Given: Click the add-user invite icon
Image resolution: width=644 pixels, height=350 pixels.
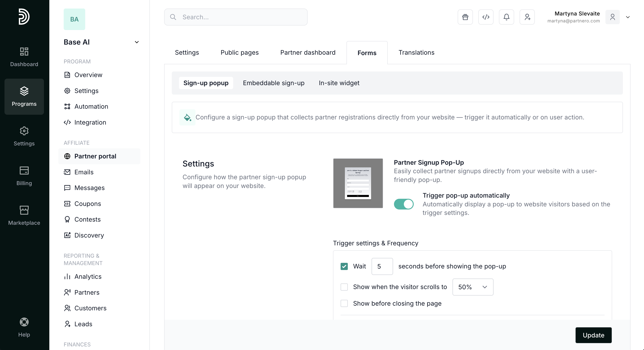Looking at the screenshot, I should click(527, 17).
